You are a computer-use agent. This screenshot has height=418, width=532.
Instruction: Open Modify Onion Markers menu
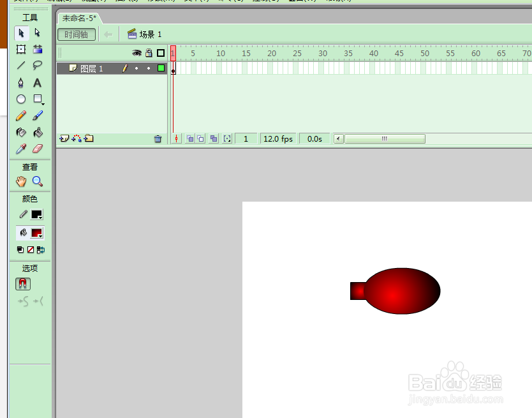pos(227,138)
